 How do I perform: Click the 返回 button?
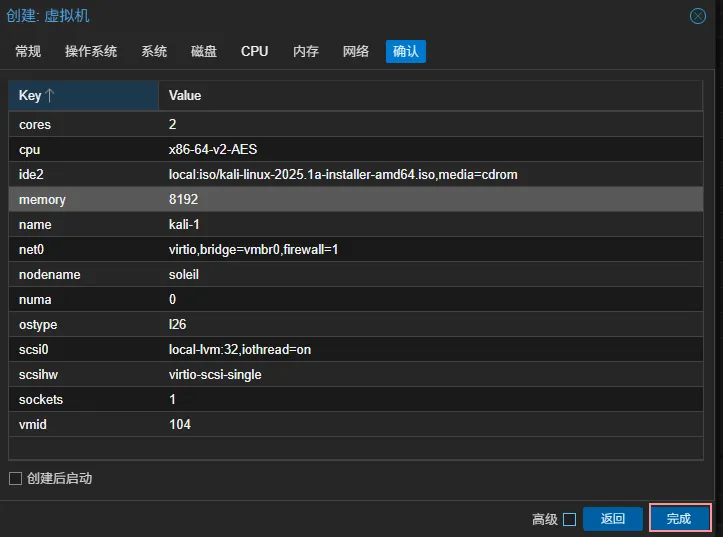click(x=613, y=519)
